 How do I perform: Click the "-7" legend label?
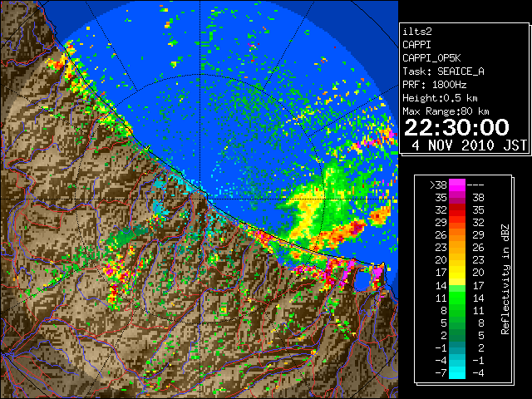pos(441,372)
